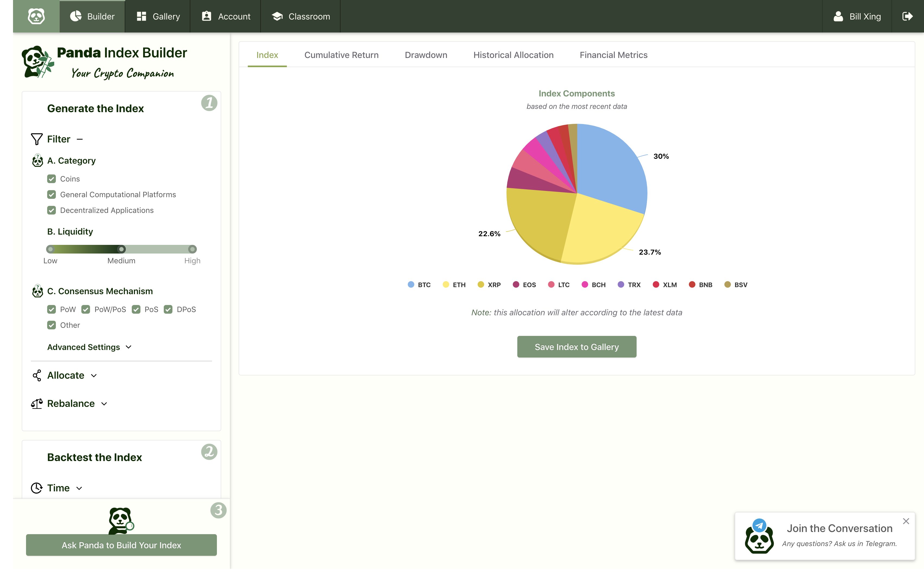Click the panda help icon beside Category

(x=37, y=161)
